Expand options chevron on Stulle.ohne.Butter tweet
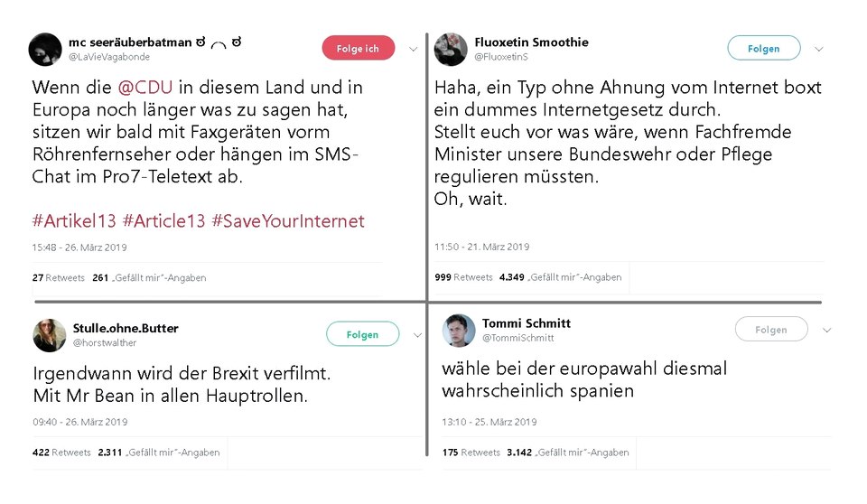 click(x=417, y=335)
